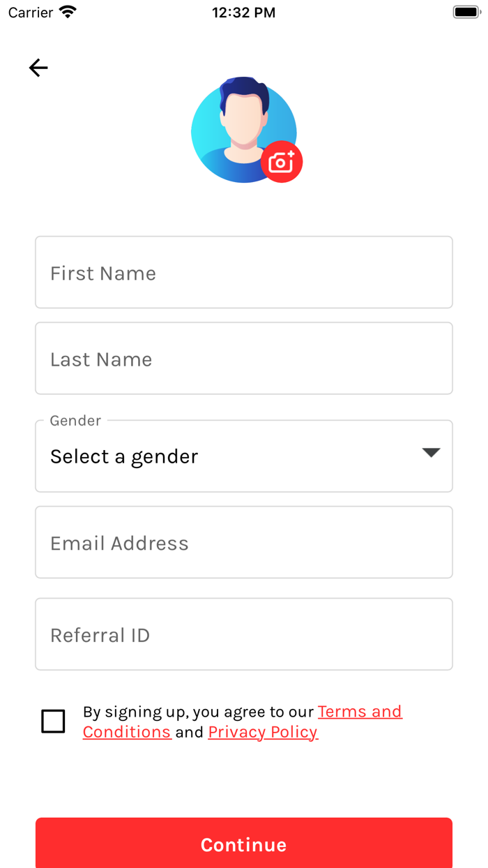Click the Wi-Fi icon in status bar
Image resolution: width=488 pixels, height=868 pixels.
(x=66, y=11)
